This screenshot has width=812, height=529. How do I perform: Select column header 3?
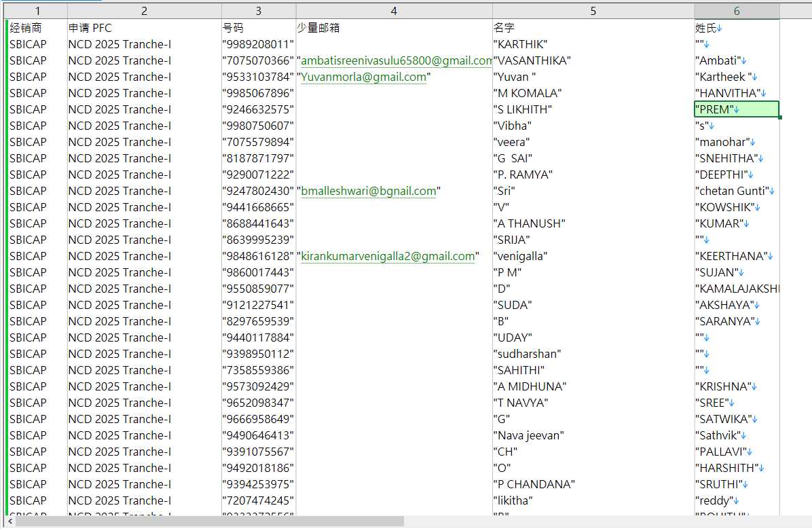[x=259, y=11]
